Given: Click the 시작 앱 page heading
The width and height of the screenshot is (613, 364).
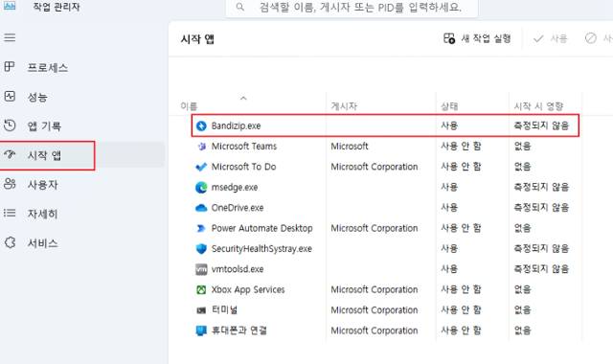Looking at the screenshot, I should tap(197, 39).
